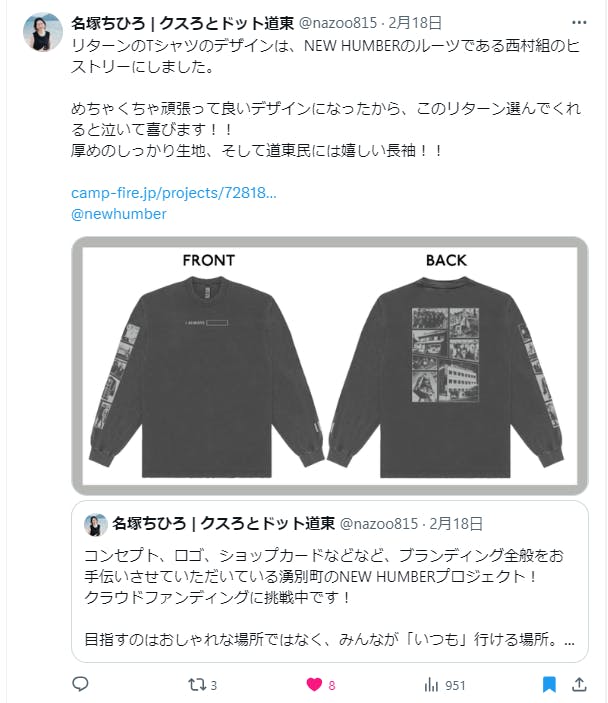Toggle the blue bookmark icon

[549, 685]
